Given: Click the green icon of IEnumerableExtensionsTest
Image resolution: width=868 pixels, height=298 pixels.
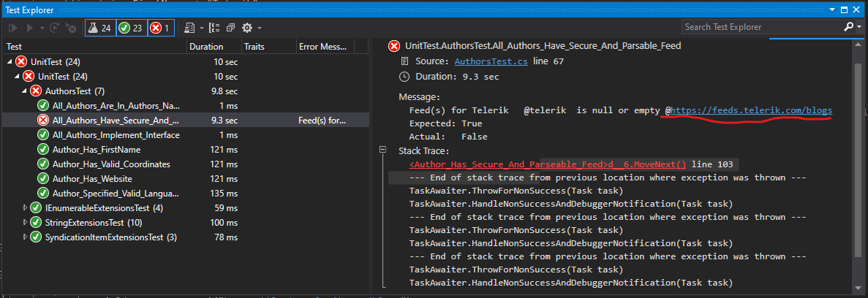Looking at the screenshot, I should [x=35, y=208].
